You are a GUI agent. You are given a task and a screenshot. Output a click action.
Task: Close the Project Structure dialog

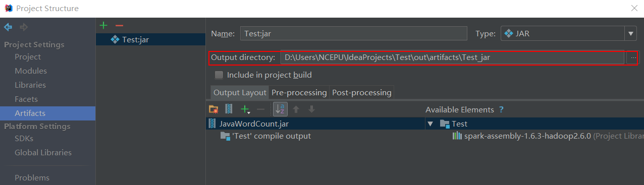634,8
